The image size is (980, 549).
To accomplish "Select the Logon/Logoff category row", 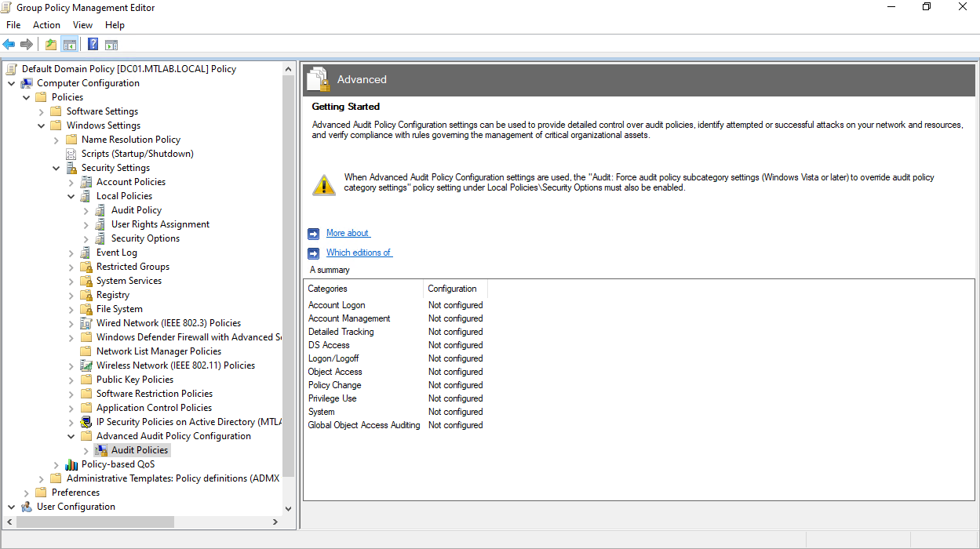I will tap(395, 358).
